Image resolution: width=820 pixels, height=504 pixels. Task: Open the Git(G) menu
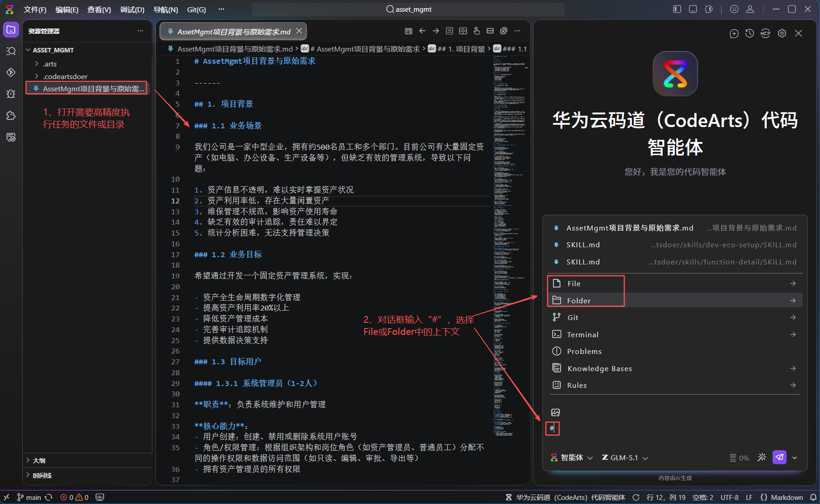(196, 9)
